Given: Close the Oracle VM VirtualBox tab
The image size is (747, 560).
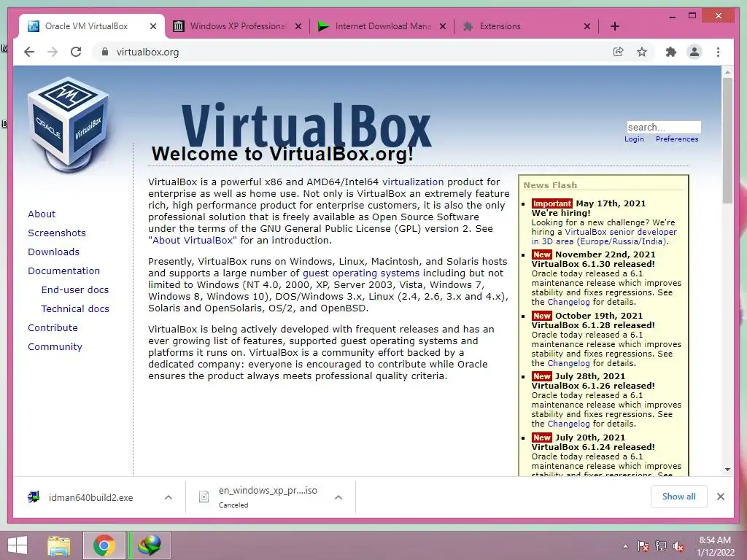Looking at the screenshot, I should pyautogui.click(x=153, y=26).
